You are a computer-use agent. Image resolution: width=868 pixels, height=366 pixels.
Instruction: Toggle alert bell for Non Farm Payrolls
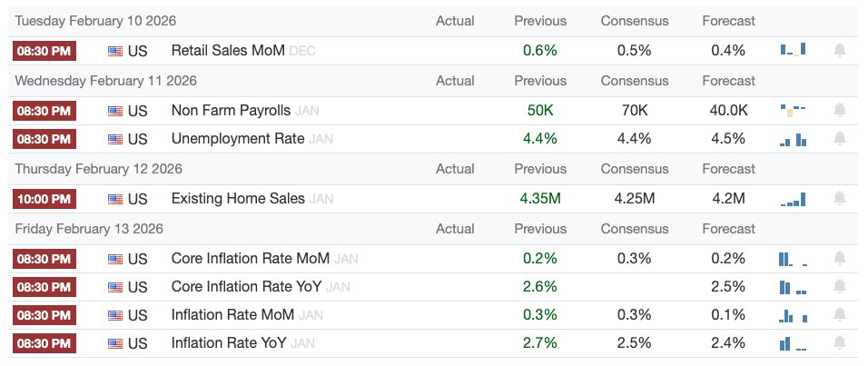[839, 110]
